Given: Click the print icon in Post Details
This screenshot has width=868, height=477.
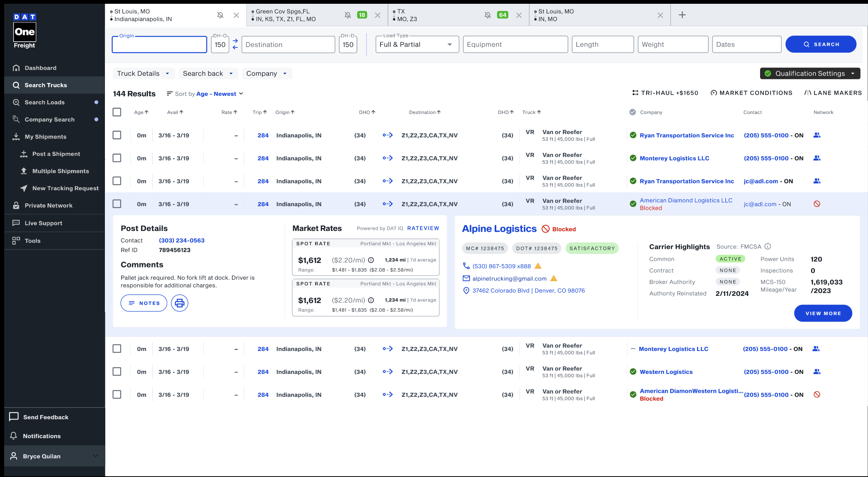Looking at the screenshot, I should [180, 303].
